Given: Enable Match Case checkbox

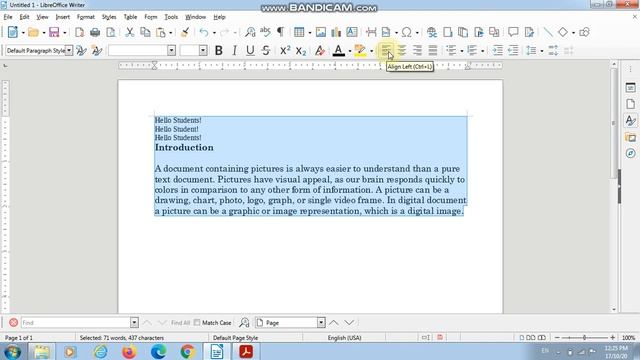Looking at the screenshot, I should (x=197, y=322).
